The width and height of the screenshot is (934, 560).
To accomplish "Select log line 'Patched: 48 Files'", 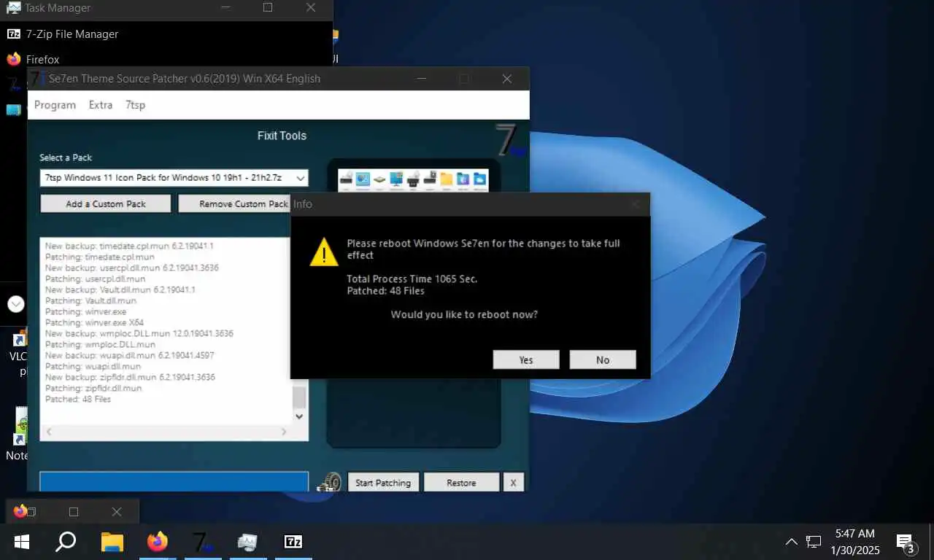I will tap(78, 400).
